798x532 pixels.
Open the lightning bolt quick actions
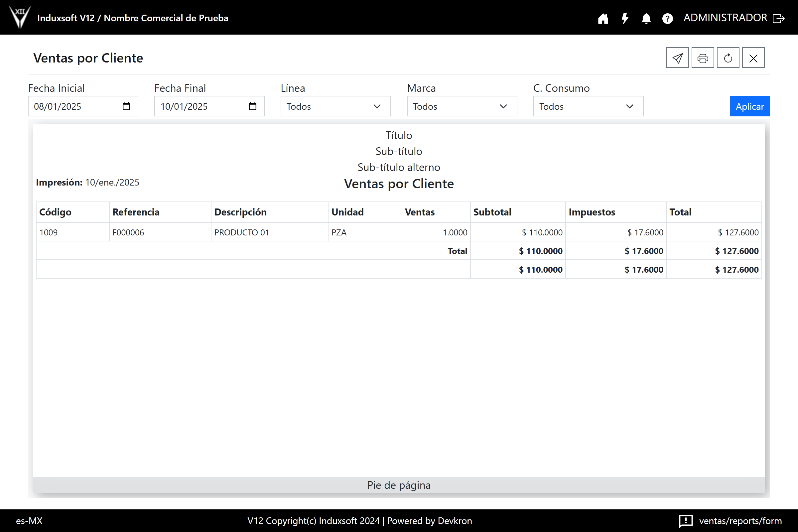pyautogui.click(x=625, y=18)
